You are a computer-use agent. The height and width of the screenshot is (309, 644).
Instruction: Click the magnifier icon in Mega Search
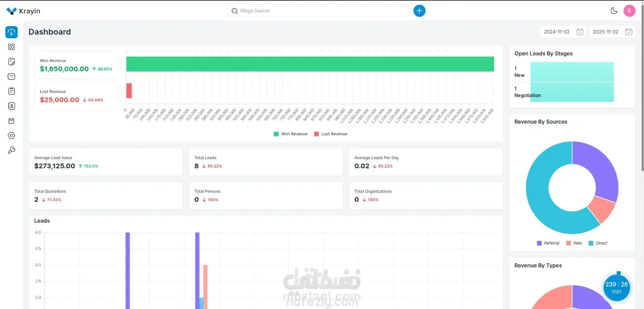click(x=235, y=11)
